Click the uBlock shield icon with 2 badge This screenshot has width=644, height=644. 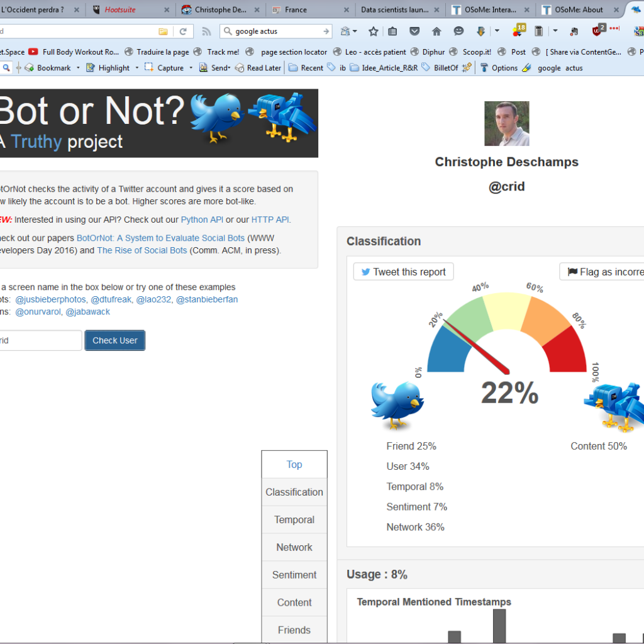click(598, 30)
